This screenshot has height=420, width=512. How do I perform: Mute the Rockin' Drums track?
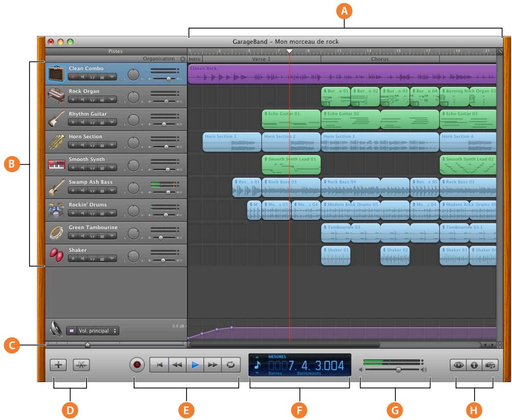pos(83,213)
